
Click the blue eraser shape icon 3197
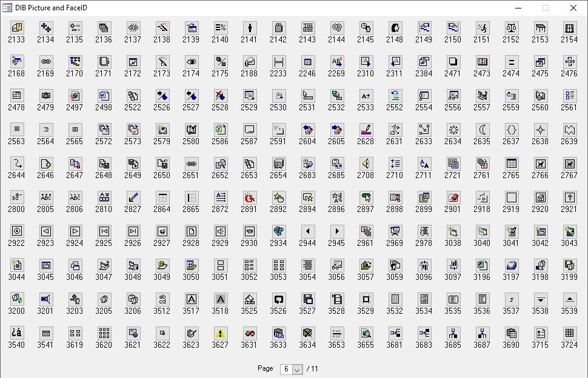511,265
